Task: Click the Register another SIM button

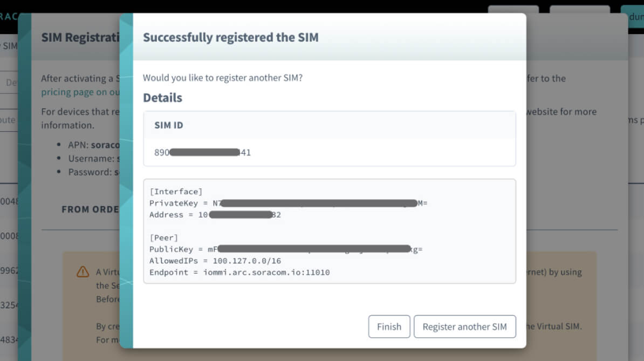Action: pyautogui.click(x=464, y=326)
